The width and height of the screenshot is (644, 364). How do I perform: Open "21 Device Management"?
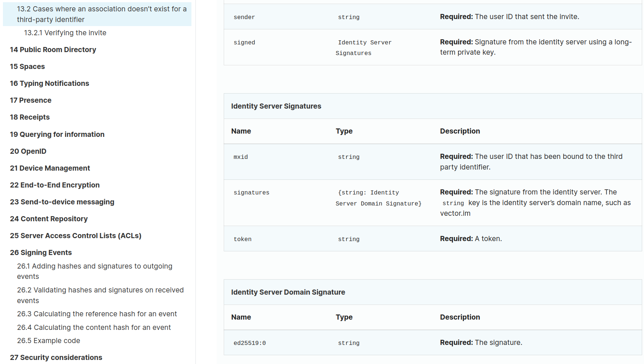(x=50, y=168)
